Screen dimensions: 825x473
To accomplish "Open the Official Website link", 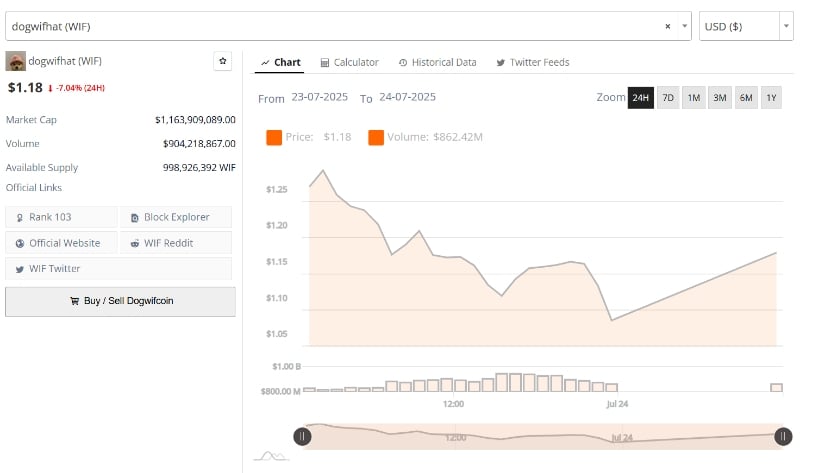I will click(x=61, y=243).
